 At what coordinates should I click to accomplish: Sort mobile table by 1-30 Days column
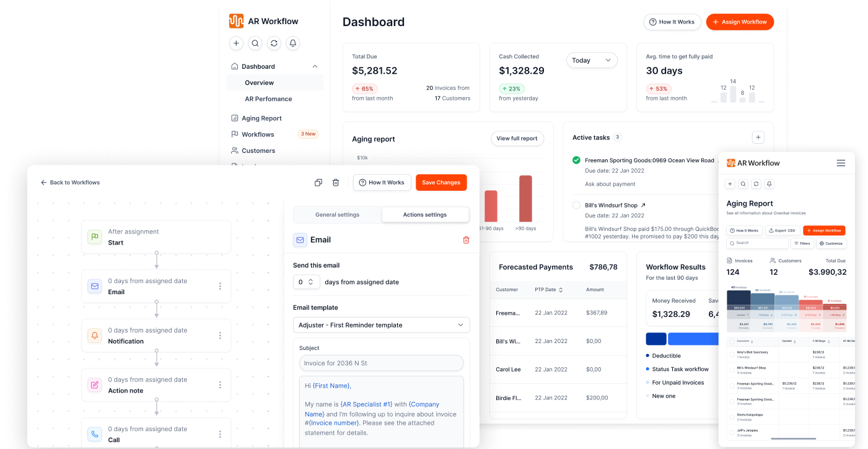click(x=829, y=341)
